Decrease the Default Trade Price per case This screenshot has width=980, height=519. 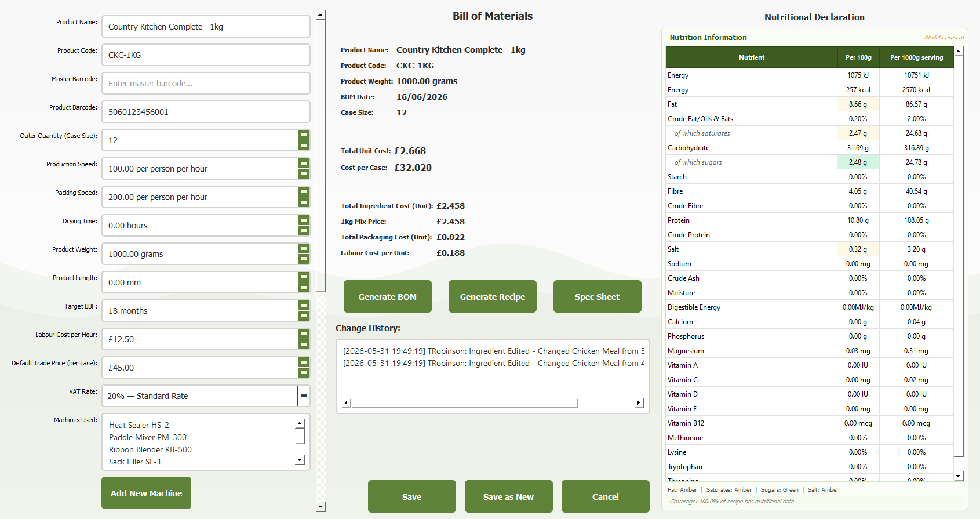click(x=304, y=372)
